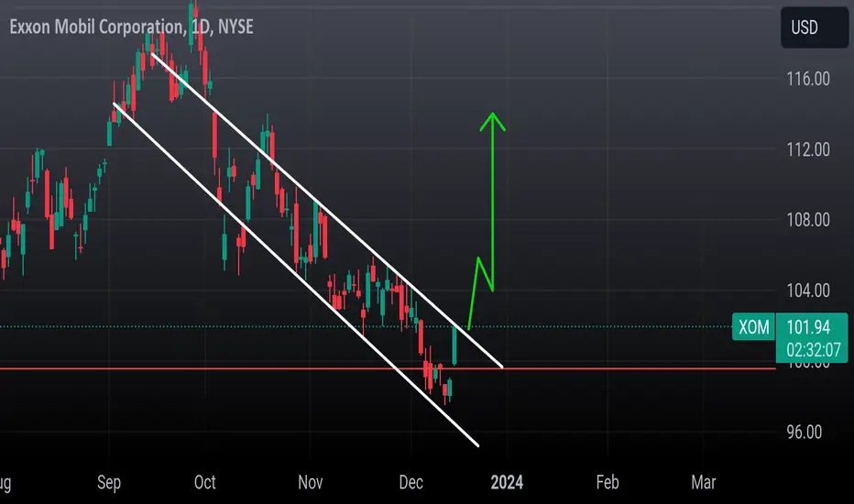Click the Exxon Mobil Corporation chart title
854x504 pixels.
pyautogui.click(x=131, y=27)
